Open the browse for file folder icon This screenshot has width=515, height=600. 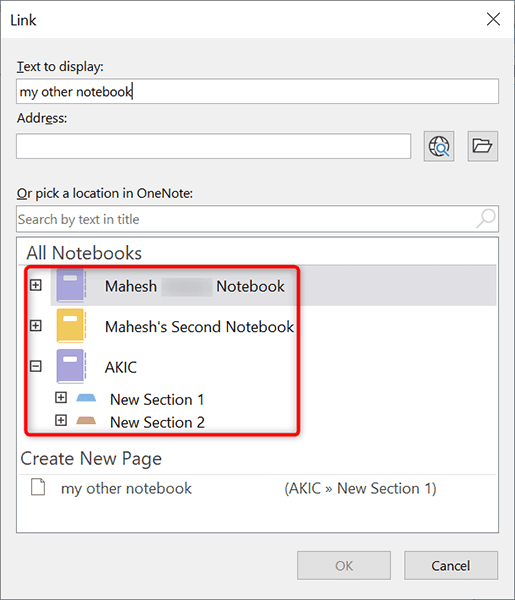point(482,146)
